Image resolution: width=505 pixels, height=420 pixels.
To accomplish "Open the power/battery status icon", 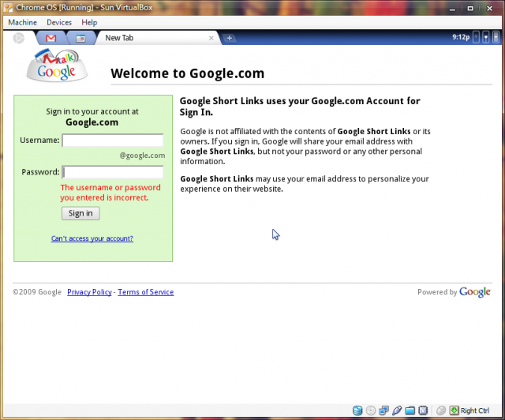I will pos(476,37).
